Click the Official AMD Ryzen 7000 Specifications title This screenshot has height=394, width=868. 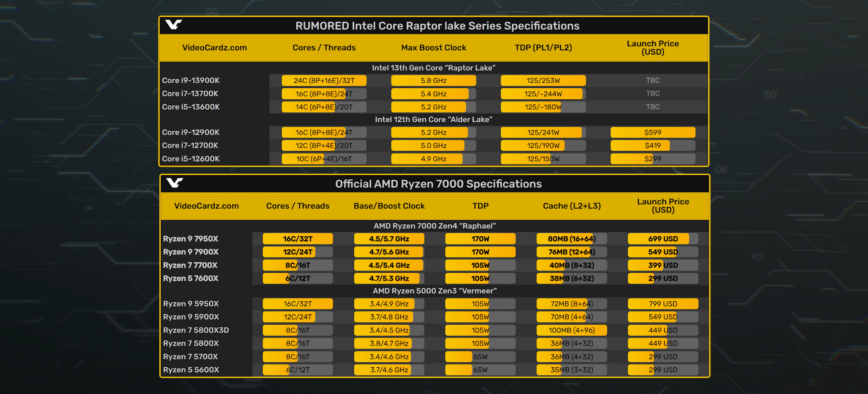tap(438, 184)
